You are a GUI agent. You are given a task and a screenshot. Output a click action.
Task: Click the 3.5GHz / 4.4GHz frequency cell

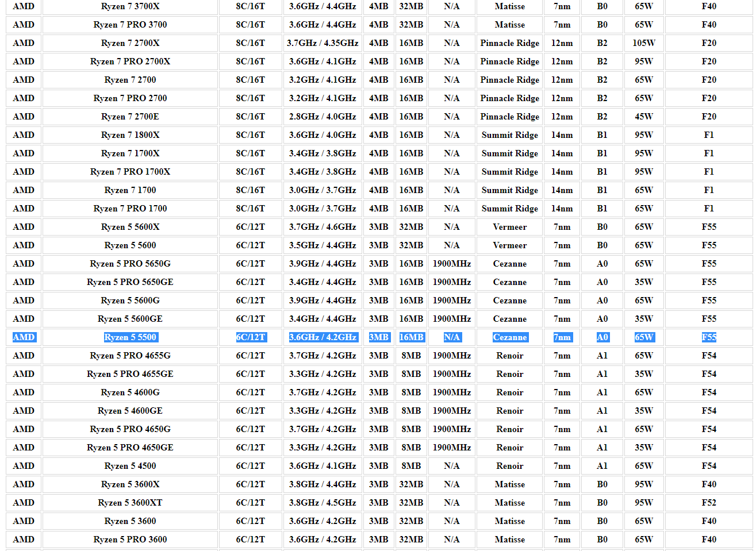(x=323, y=245)
